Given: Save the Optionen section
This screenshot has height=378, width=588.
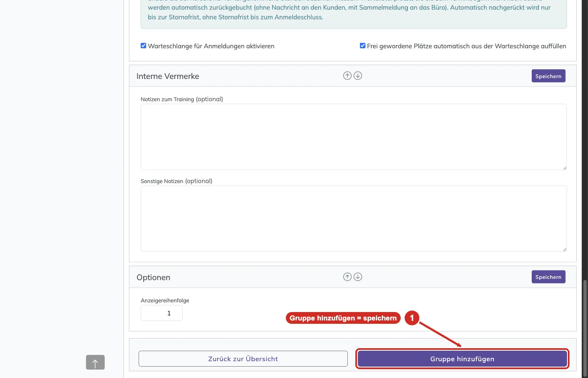Looking at the screenshot, I should 549,277.
